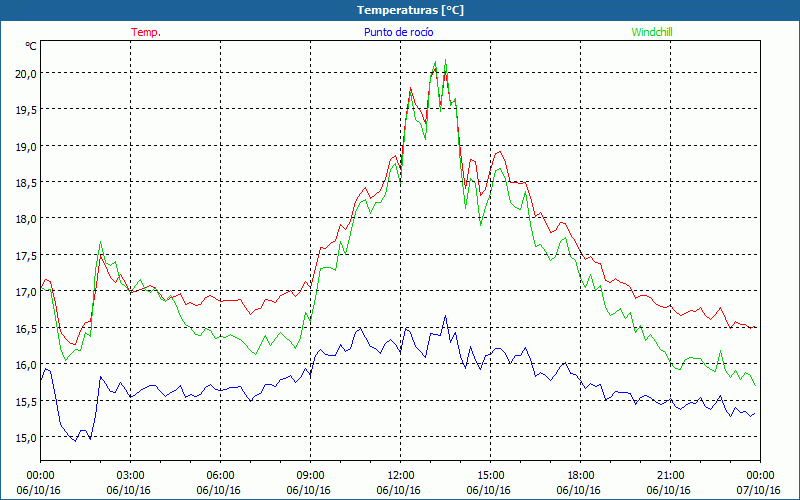The height and width of the screenshot is (500, 800).
Task: Click the 21:00 time label on the x-axis
Action: pyautogui.click(x=670, y=476)
